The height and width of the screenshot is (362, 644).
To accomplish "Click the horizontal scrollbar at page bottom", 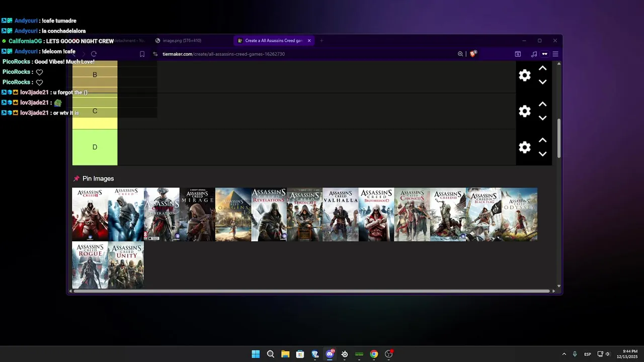I will 312,291.
